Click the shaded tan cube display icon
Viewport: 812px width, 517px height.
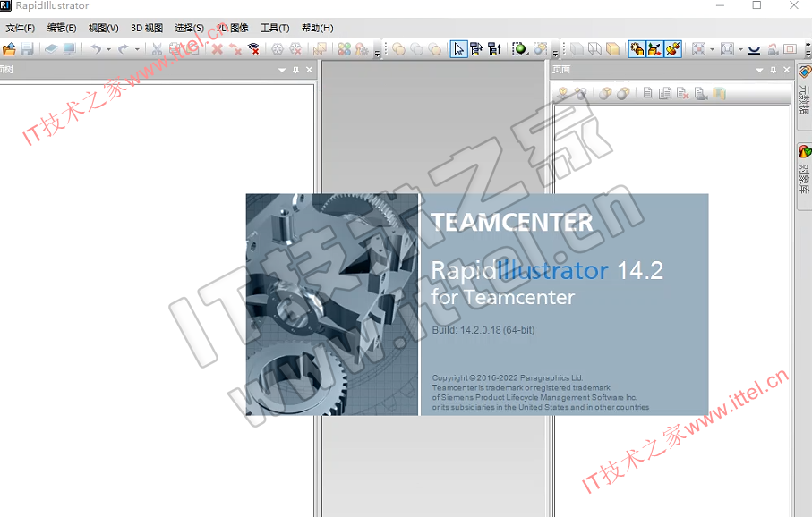point(612,49)
